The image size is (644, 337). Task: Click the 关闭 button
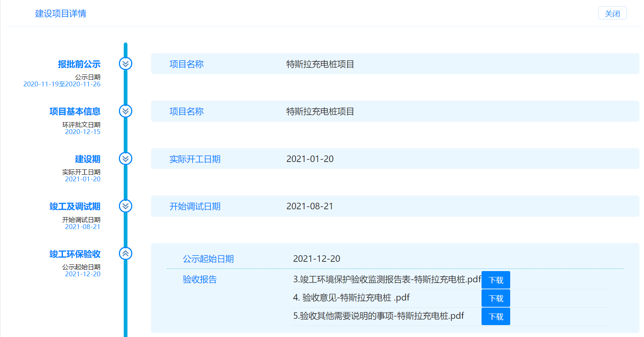pos(612,13)
